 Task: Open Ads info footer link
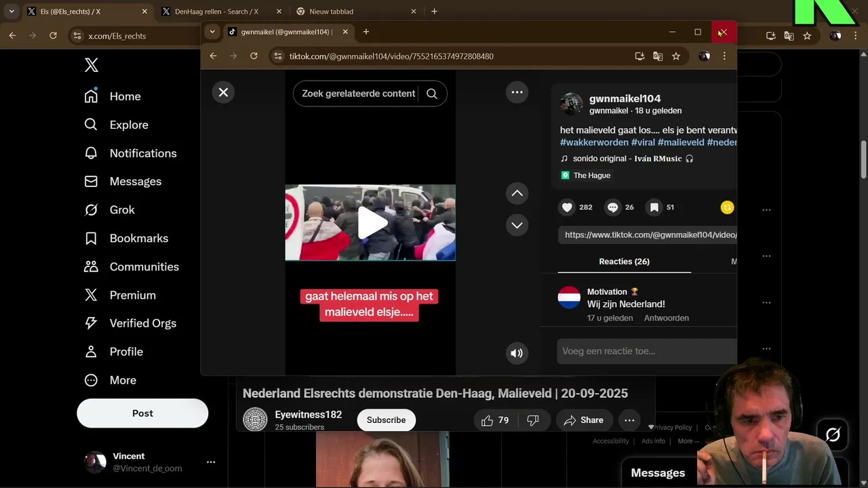pos(653,441)
